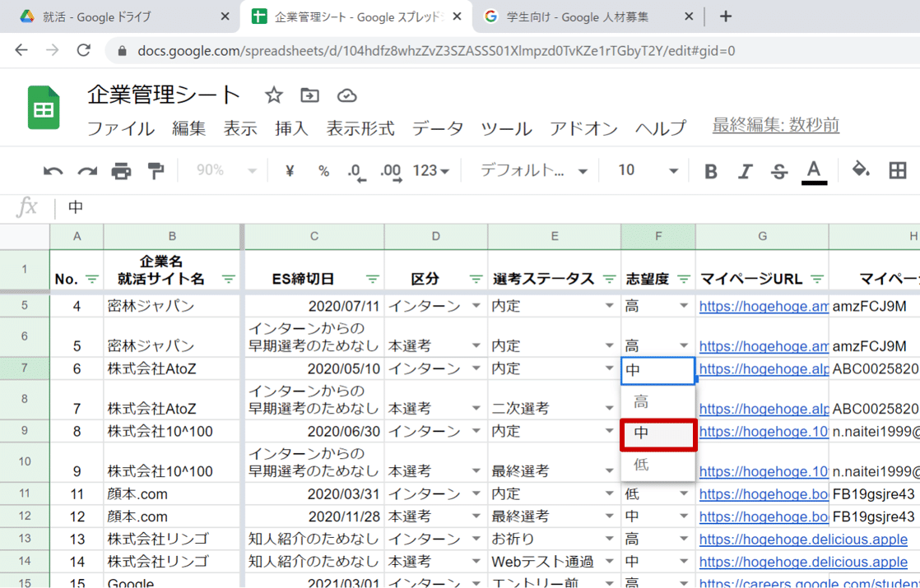Click browser back arrow
This screenshot has height=588, width=920.
pos(21,50)
